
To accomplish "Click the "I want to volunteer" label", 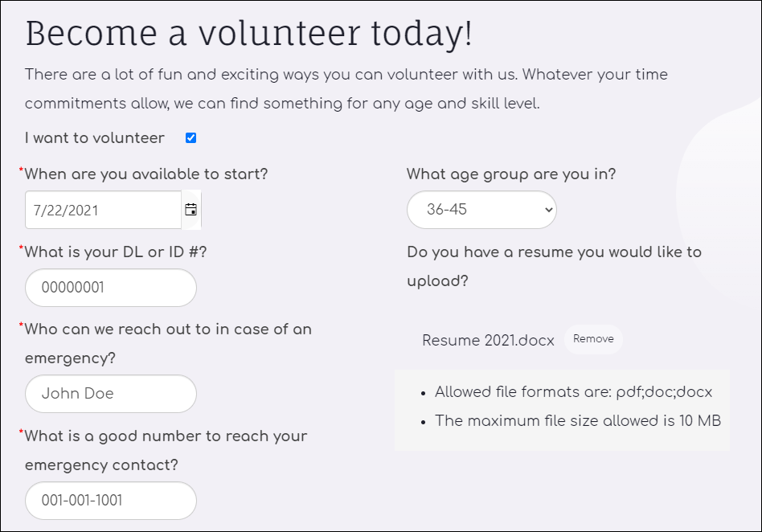I will tap(95, 138).
